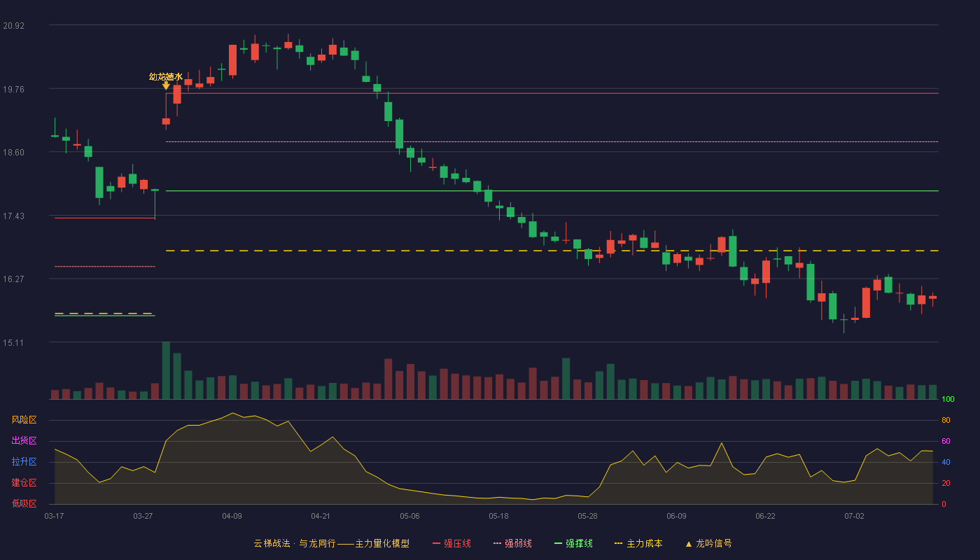Toggle the 强压线 legend entry
Screen dimensions: 980x560
pos(452,543)
